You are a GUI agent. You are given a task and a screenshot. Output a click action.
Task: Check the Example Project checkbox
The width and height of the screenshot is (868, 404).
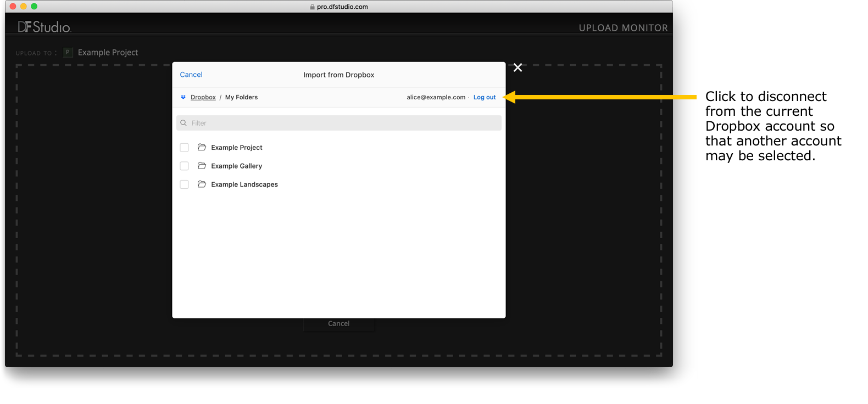185,148
